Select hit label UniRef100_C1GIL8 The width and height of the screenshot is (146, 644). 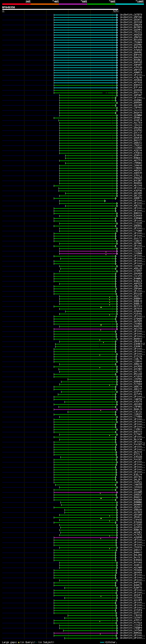click(131, 251)
